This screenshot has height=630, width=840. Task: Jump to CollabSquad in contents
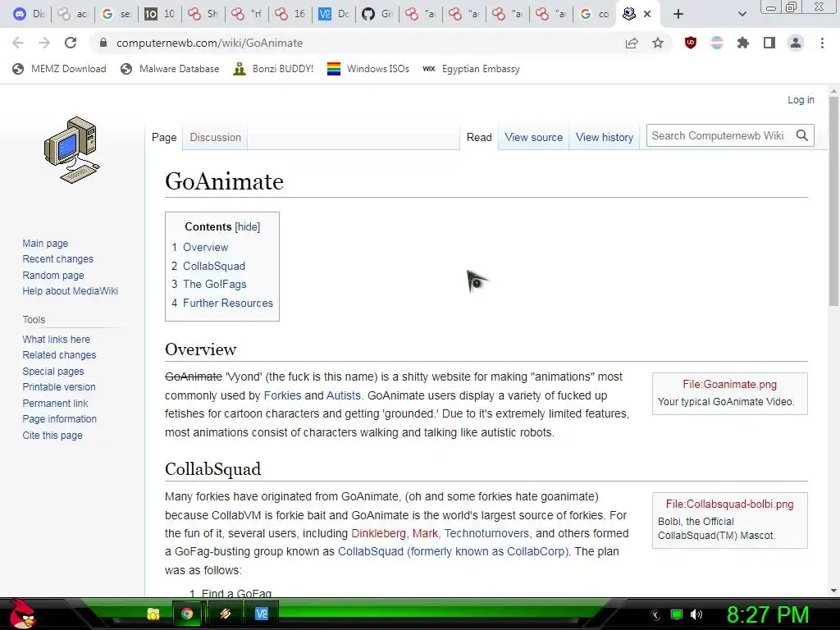click(214, 266)
